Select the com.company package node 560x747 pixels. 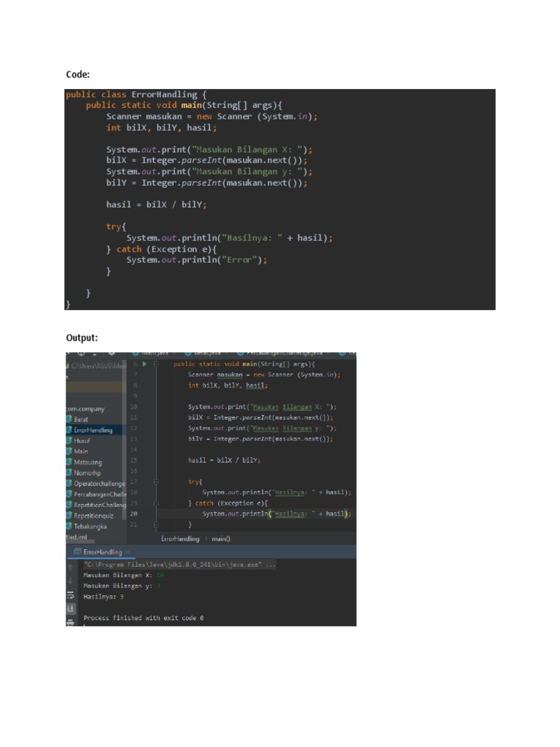tap(85, 409)
